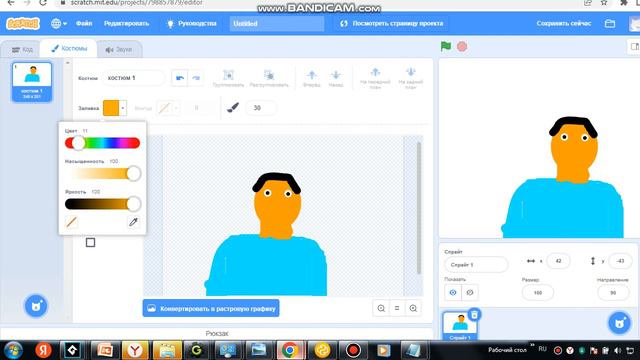Expand the Рюкзак backpack bar

click(x=217, y=333)
